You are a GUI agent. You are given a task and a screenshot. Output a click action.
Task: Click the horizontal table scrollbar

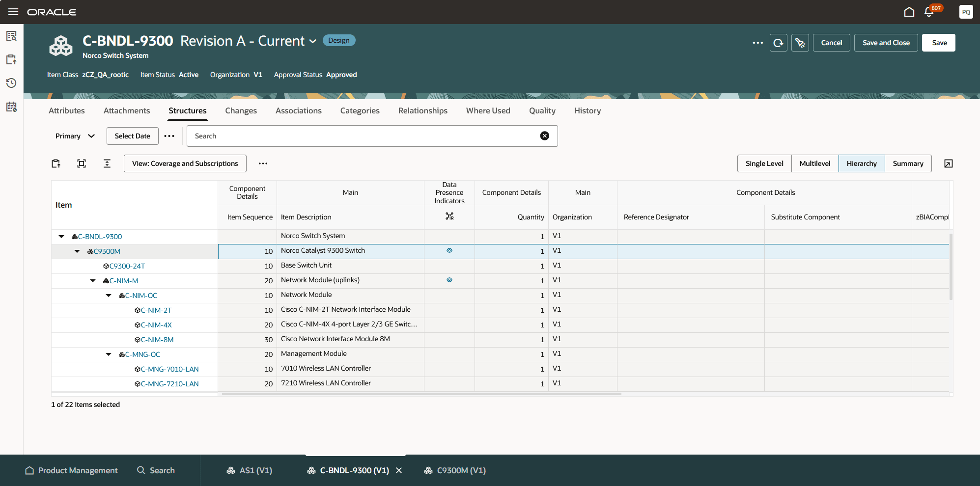(421, 394)
